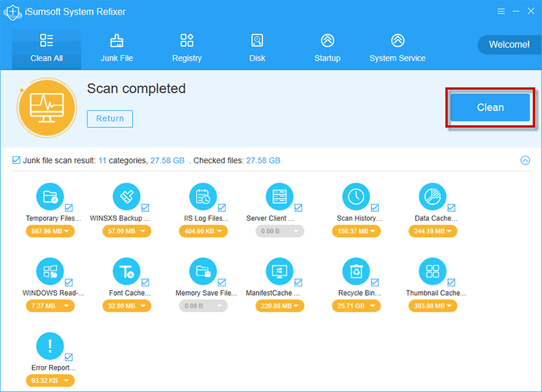Uncheck the Temporary Files checkbox

click(69, 208)
